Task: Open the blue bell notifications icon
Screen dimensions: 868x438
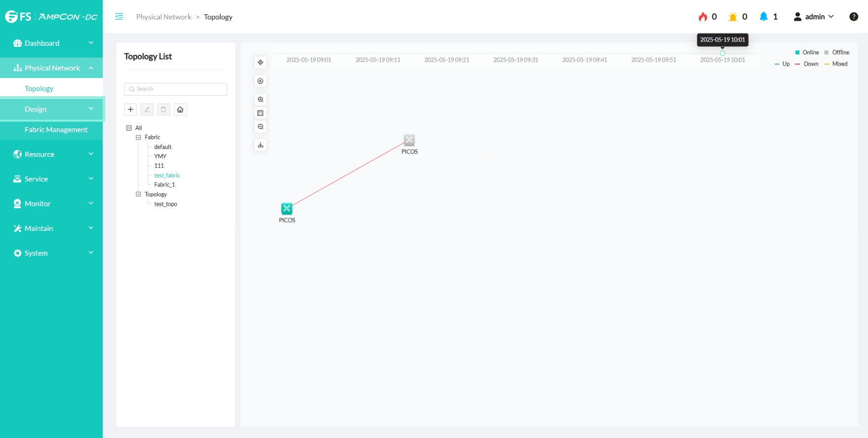Action: pos(763,17)
